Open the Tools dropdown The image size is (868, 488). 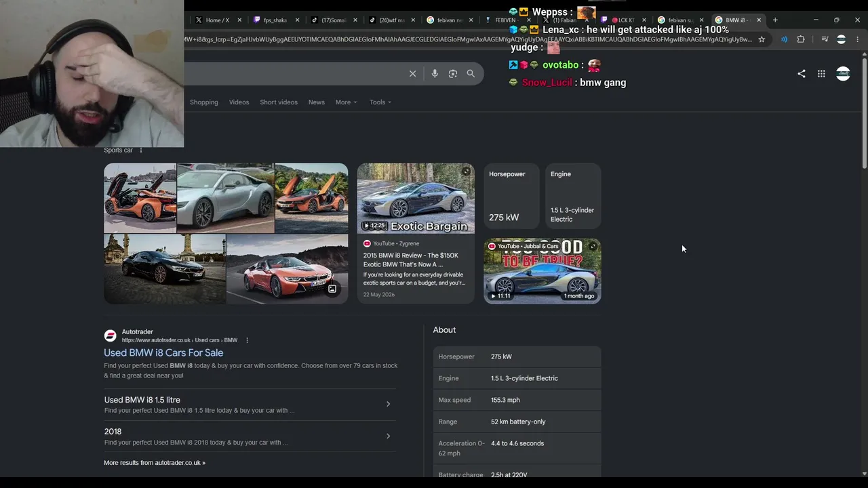pos(380,102)
